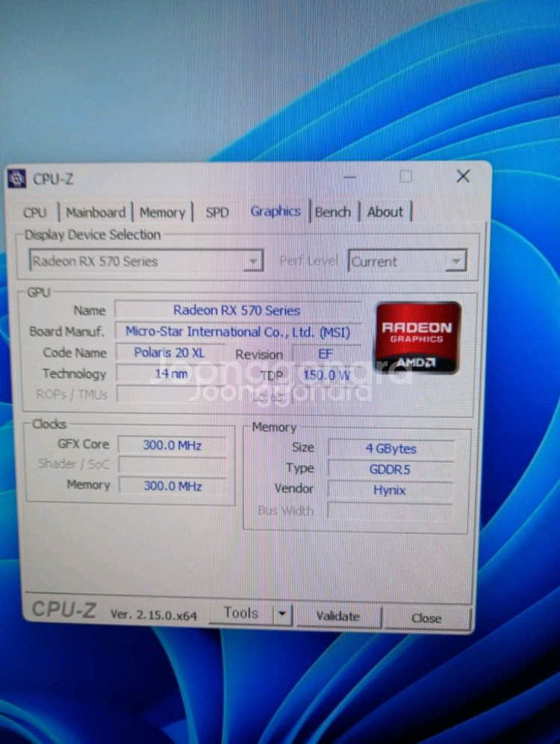The image size is (560, 744).
Task: Click the Memory clock value 300.0 MHz
Action: tap(172, 486)
